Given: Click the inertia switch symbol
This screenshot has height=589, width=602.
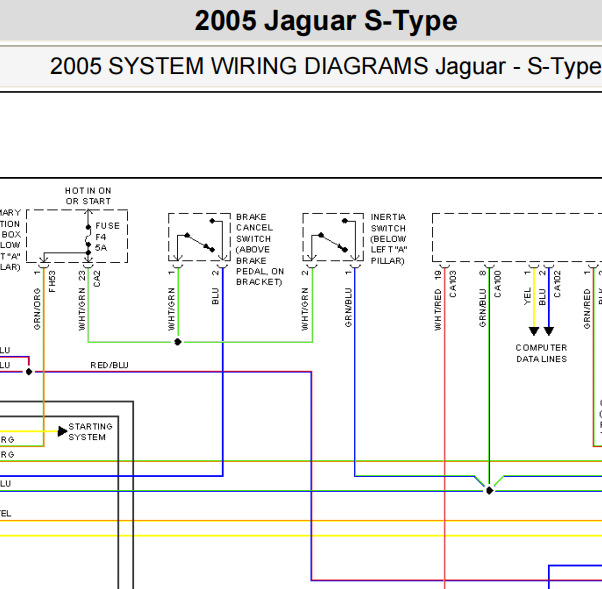Looking at the screenshot, I should click(333, 237).
